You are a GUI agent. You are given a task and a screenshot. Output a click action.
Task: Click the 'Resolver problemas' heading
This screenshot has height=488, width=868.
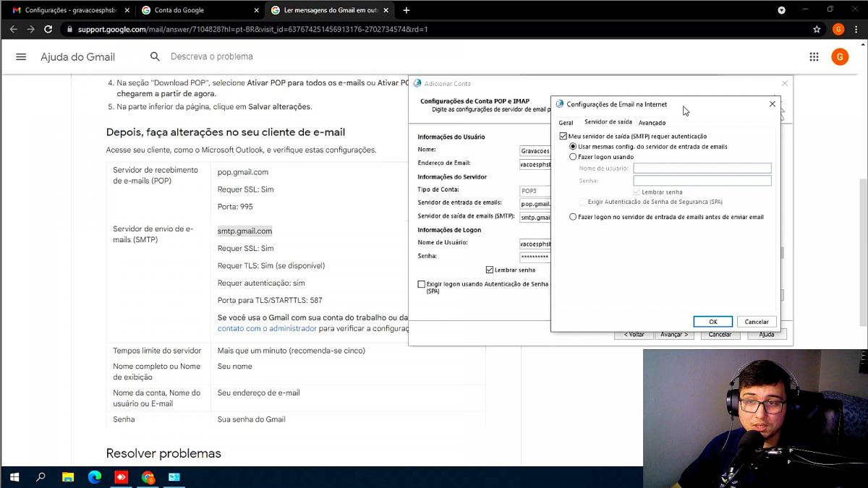click(163, 453)
